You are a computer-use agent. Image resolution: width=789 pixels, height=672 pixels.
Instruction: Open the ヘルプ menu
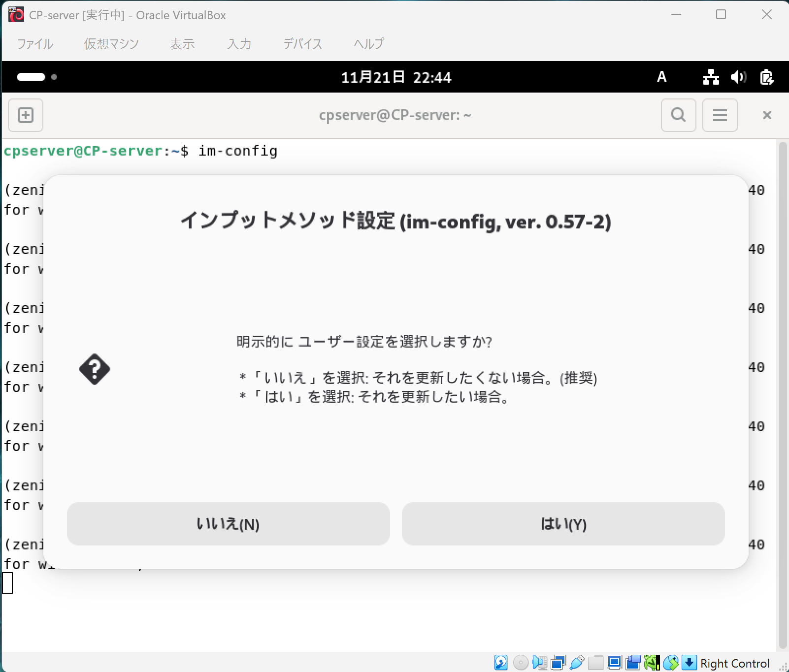click(368, 44)
